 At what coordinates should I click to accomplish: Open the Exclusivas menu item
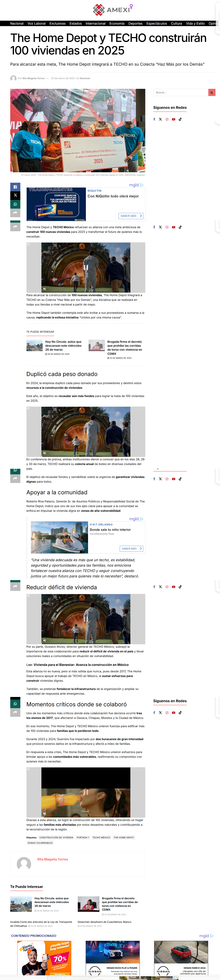[x=57, y=24]
